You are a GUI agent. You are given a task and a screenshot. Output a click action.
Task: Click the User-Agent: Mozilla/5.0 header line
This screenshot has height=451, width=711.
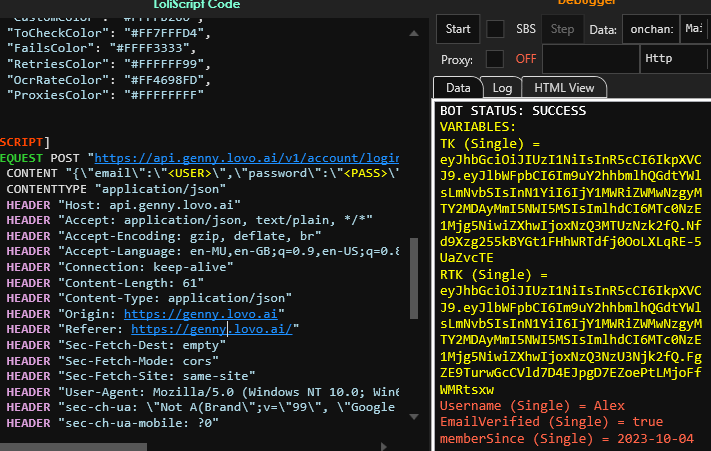click(x=203, y=392)
